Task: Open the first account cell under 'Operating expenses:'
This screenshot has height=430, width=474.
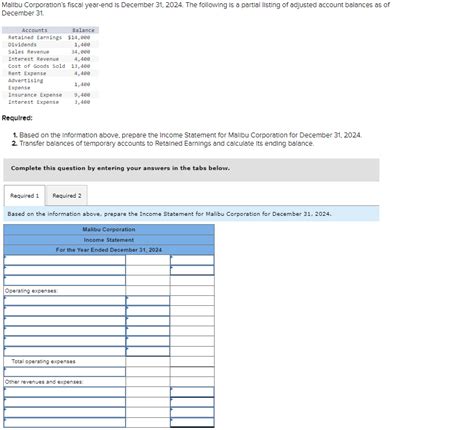Action: [x=65, y=301]
